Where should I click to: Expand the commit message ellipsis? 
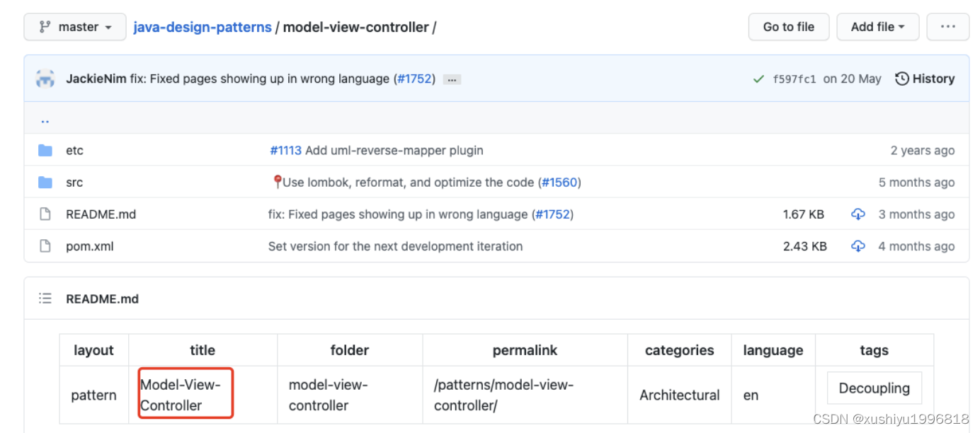[452, 79]
